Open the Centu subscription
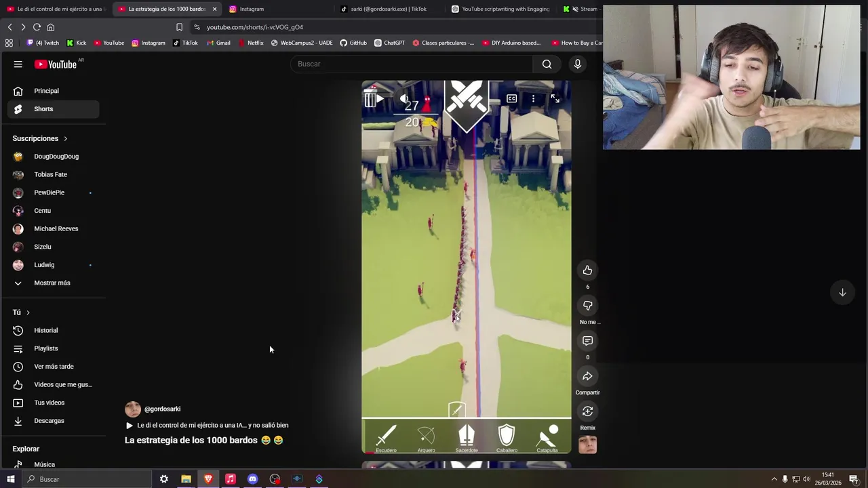Image resolution: width=868 pixels, height=488 pixels. pyautogui.click(x=53, y=211)
